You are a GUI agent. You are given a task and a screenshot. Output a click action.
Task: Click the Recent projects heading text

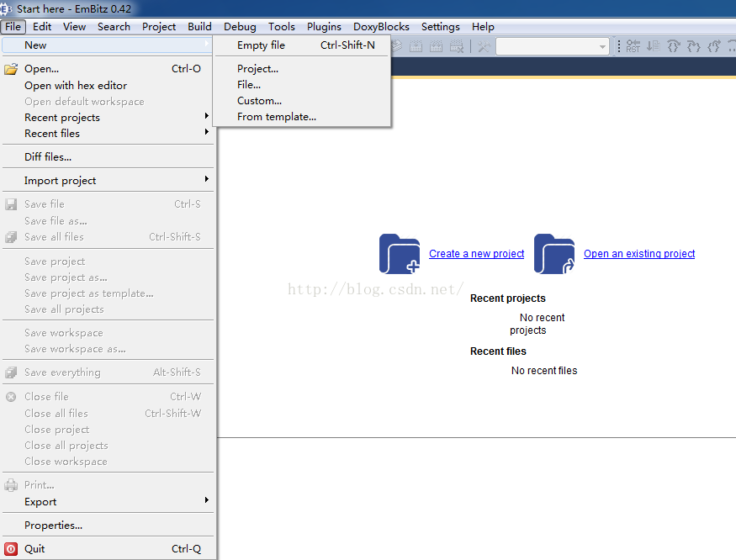(x=508, y=298)
